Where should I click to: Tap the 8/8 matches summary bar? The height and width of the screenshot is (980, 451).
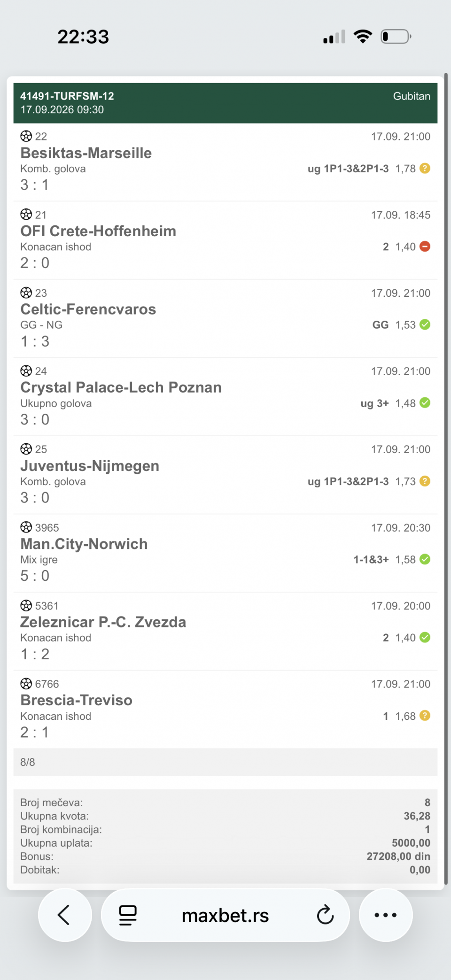[225, 762]
